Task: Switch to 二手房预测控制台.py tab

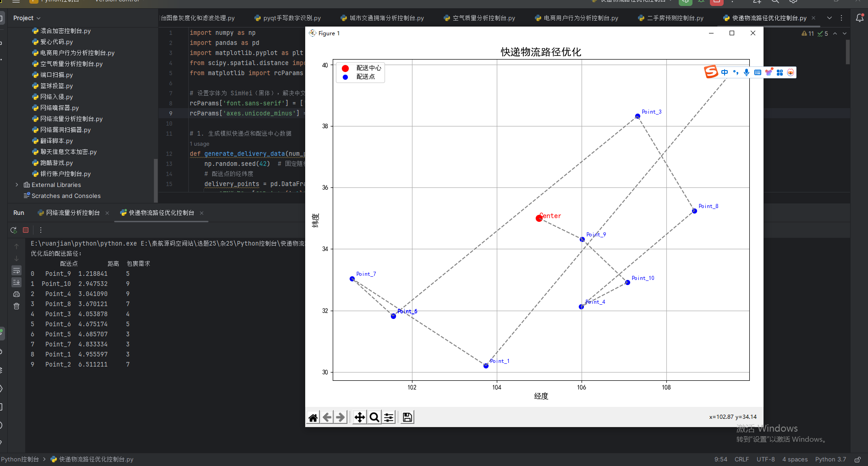Action: [670, 18]
